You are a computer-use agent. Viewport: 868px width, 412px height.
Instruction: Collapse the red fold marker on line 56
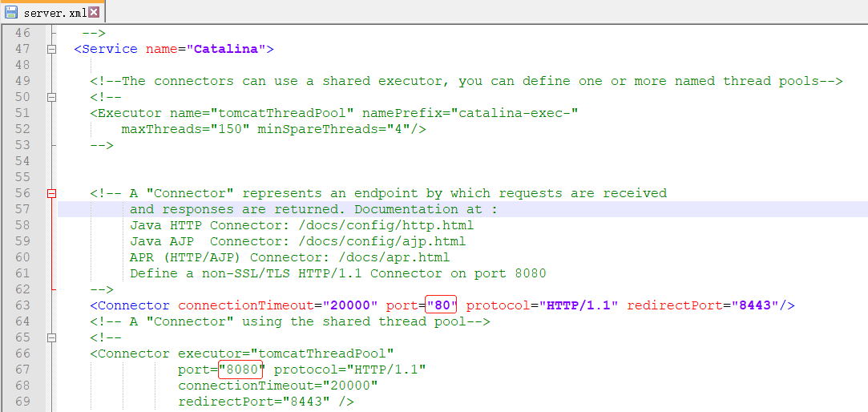point(52,193)
